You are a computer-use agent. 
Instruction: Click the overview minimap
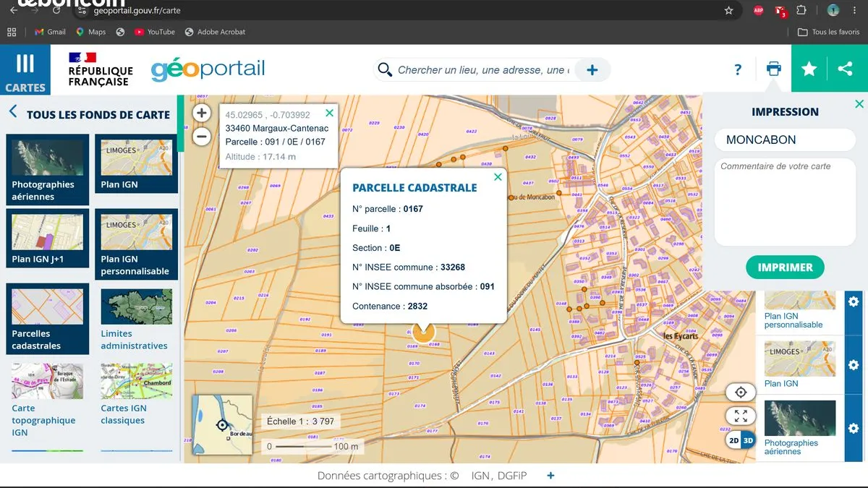(222, 425)
